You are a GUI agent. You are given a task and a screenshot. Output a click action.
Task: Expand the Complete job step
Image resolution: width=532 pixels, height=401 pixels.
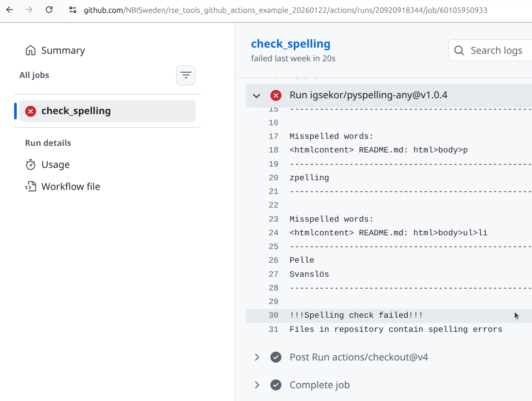[257, 385]
